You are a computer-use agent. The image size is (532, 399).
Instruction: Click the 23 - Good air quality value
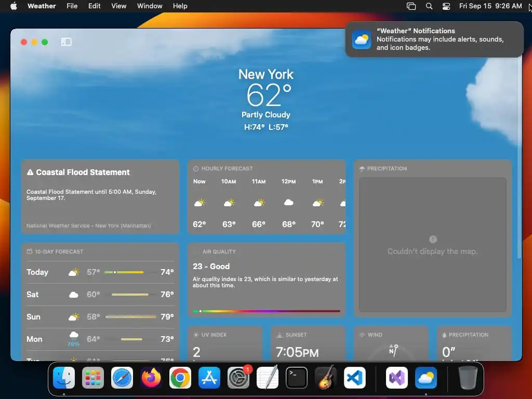point(211,267)
